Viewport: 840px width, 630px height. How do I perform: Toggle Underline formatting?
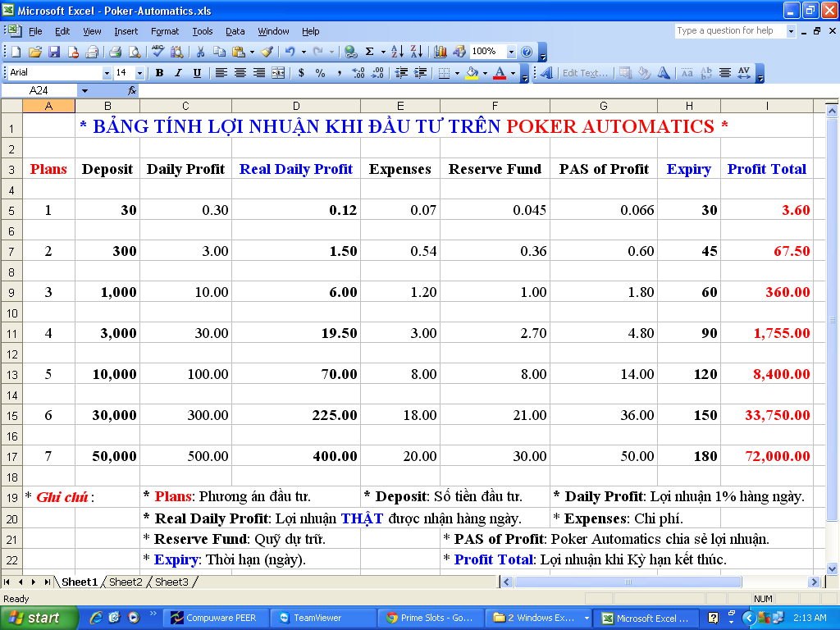197,73
